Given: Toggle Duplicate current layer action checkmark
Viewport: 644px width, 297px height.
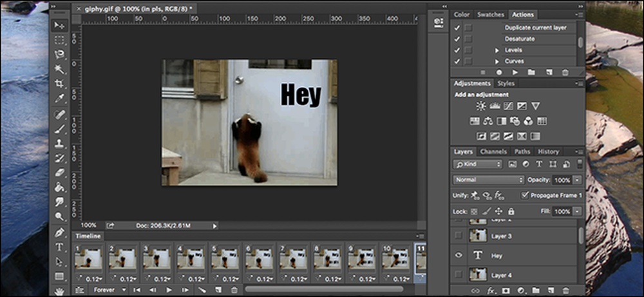Looking at the screenshot, I should [x=457, y=28].
